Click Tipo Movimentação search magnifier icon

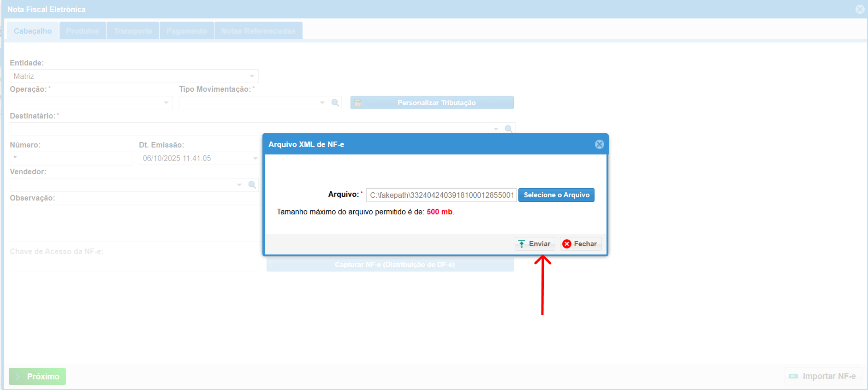pos(335,102)
